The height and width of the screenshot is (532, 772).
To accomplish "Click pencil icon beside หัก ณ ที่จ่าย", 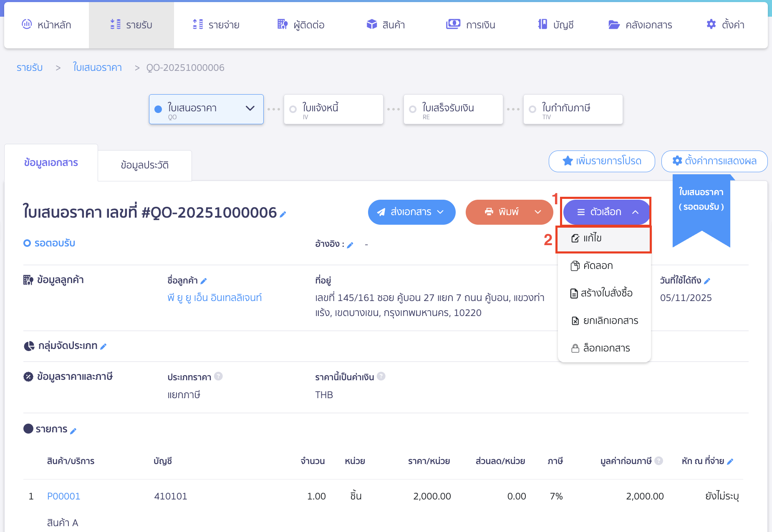I will coord(730,462).
